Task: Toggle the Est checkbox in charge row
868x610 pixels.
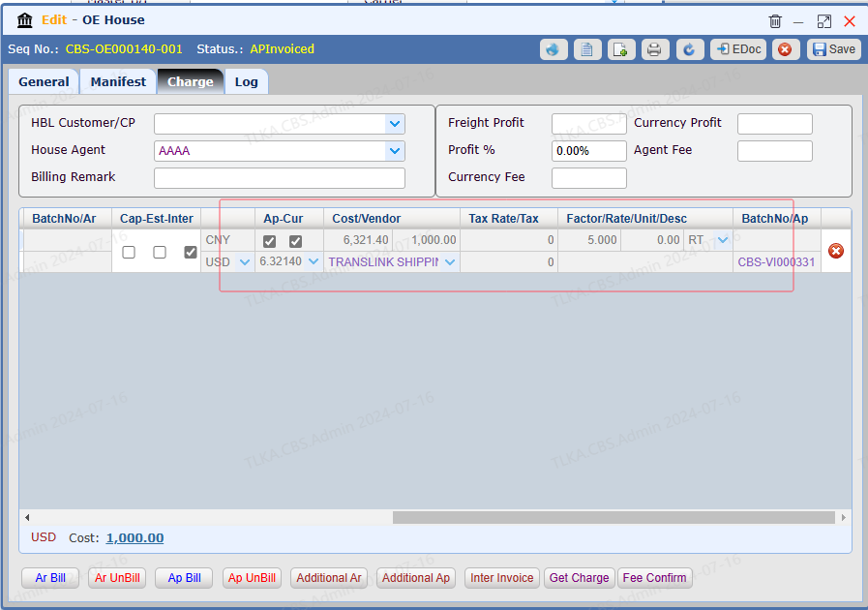Action: point(160,252)
